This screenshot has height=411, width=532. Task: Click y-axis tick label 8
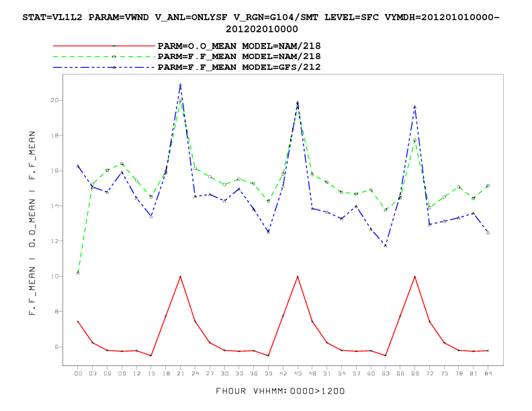coord(56,312)
